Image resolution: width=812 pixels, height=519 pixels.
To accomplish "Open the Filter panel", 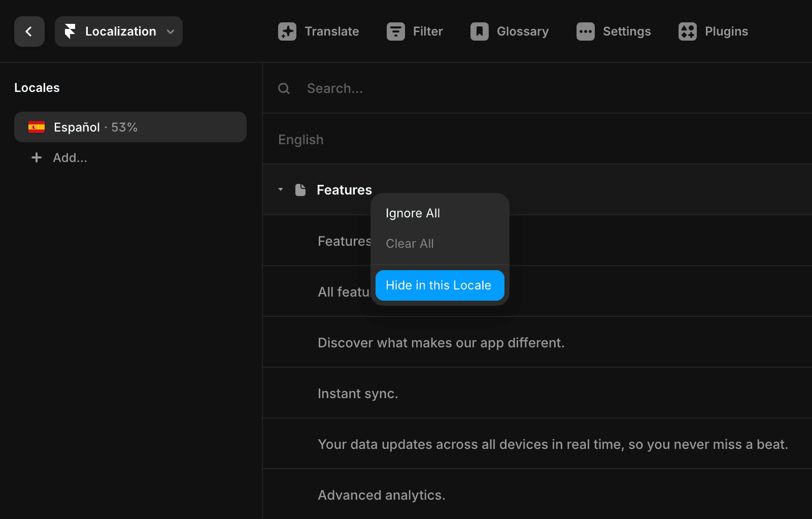I will (x=415, y=31).
